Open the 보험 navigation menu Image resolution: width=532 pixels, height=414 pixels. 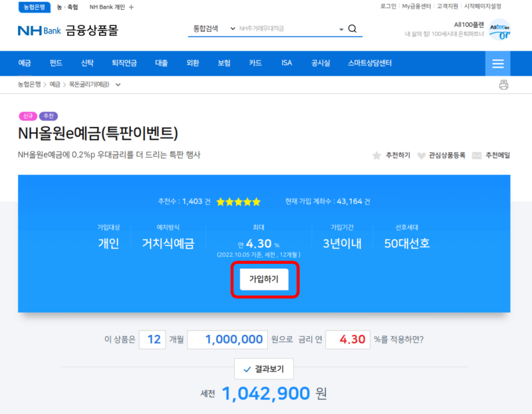pyautogui.click(x=223, y=63)
